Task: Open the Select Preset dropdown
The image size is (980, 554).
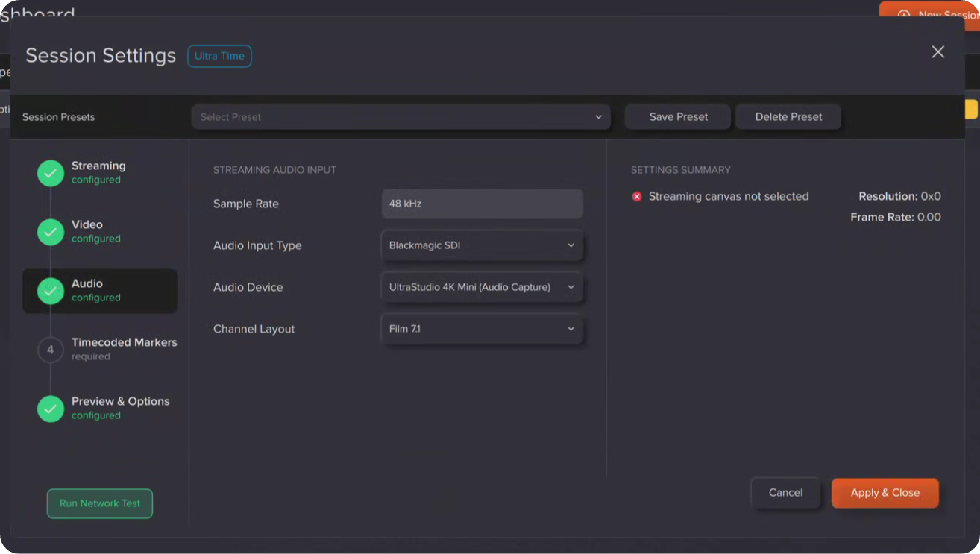Action: 401,117
